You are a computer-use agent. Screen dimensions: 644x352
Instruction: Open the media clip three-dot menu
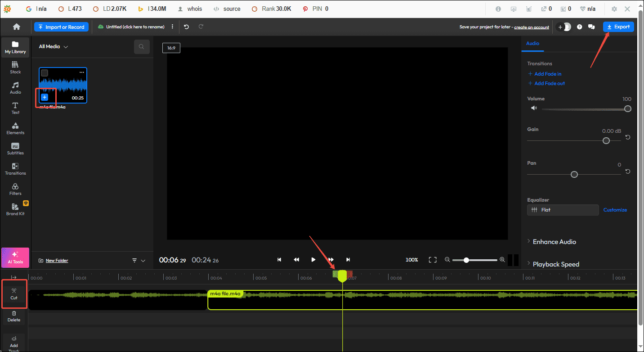[x=82, y=72]
